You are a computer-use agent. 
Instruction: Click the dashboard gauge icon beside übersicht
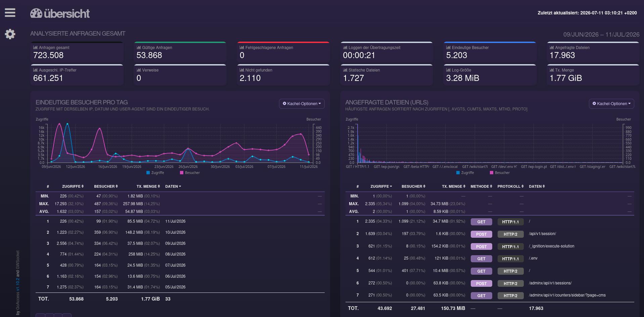point(36,13)
